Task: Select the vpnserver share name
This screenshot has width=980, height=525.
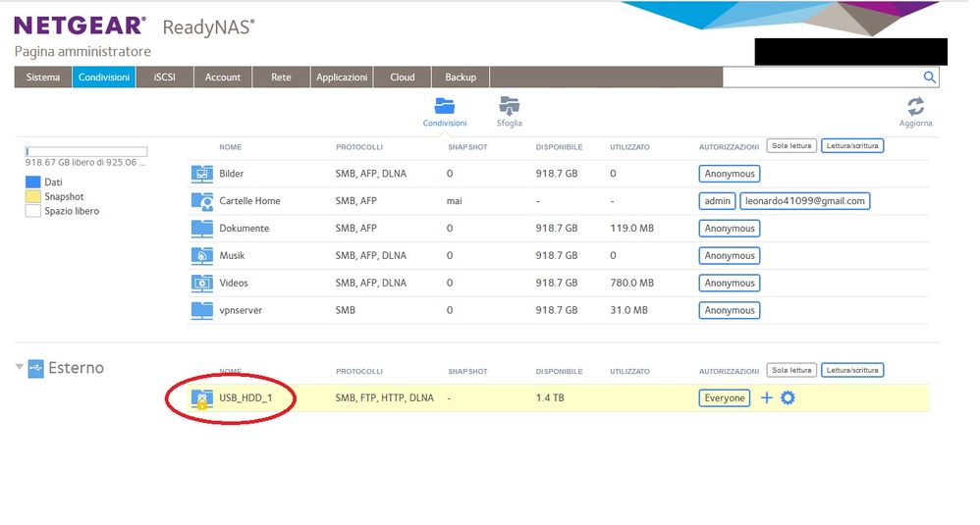Action: (241, 310)
